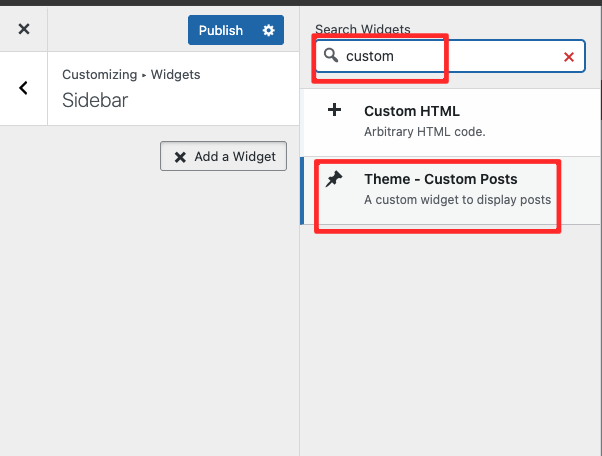Click the word 'custom' in the search box
The image size is (602, 456).
coord(370,57)
